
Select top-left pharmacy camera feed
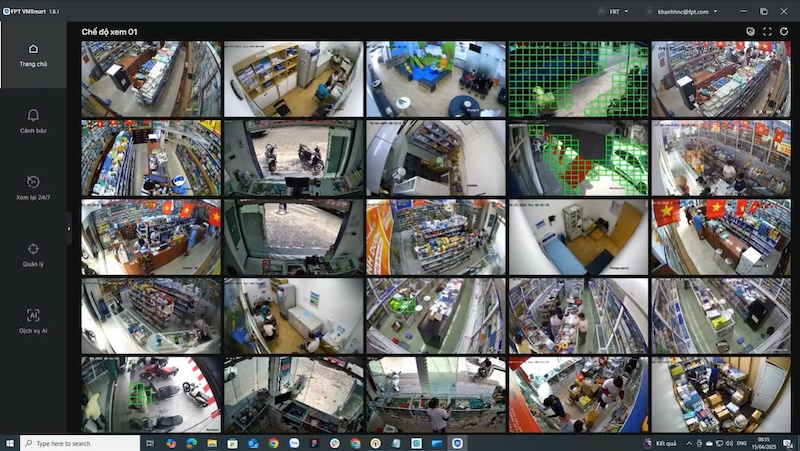click(151, 79)
